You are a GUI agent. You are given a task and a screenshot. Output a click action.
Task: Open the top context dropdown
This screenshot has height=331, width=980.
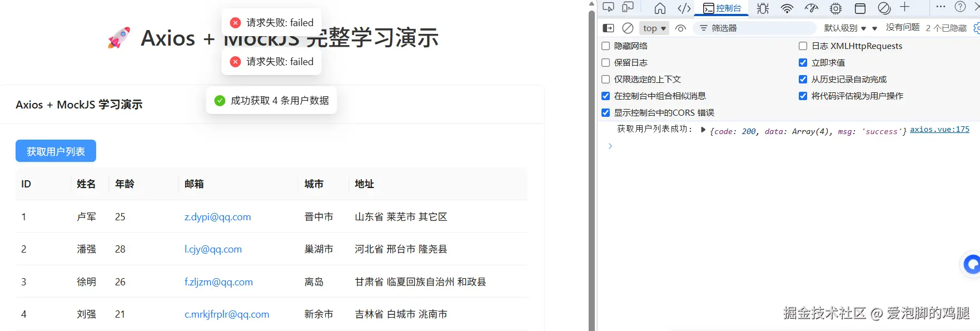(654, 28)
